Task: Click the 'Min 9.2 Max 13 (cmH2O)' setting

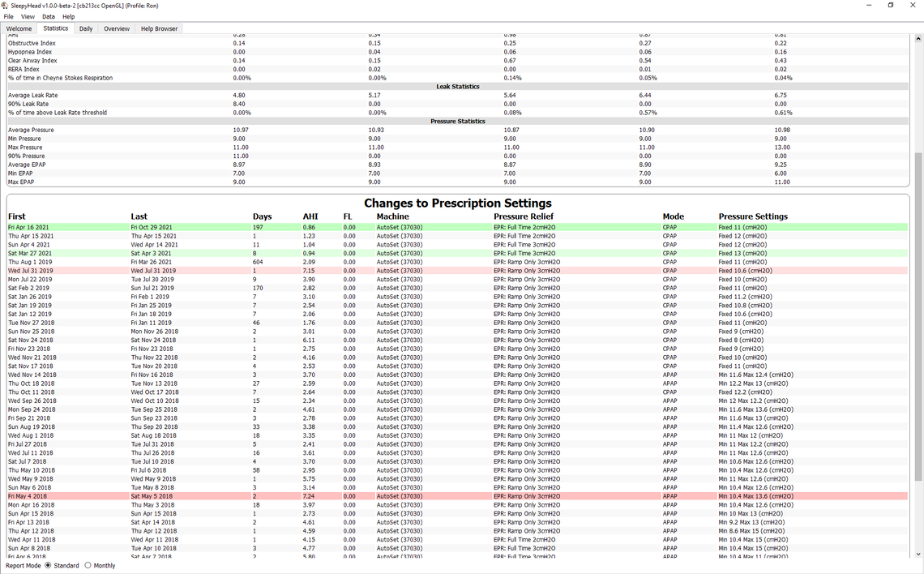Action: pyautogui.click(x=751, y=522)
